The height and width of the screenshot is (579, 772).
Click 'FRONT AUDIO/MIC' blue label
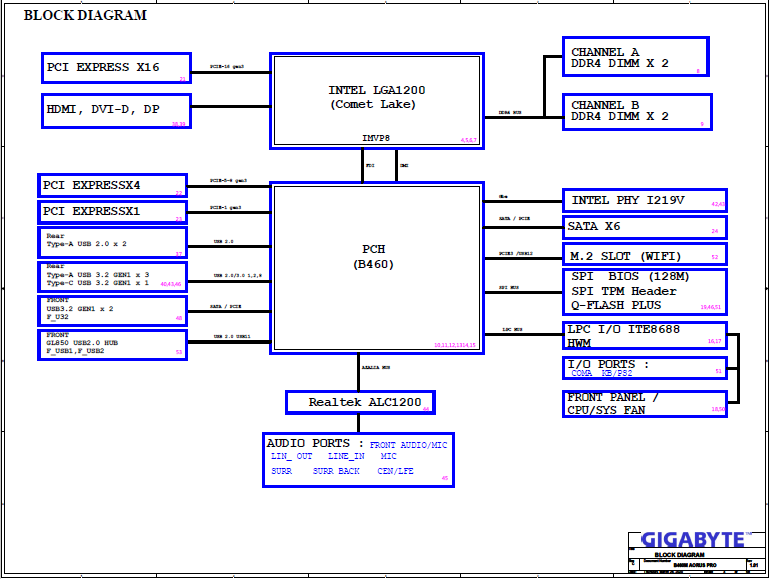point(409,445)
